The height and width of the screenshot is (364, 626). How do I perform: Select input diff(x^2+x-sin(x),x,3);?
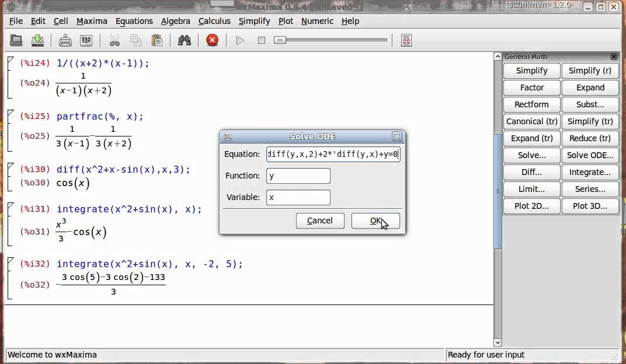point(123,169)
